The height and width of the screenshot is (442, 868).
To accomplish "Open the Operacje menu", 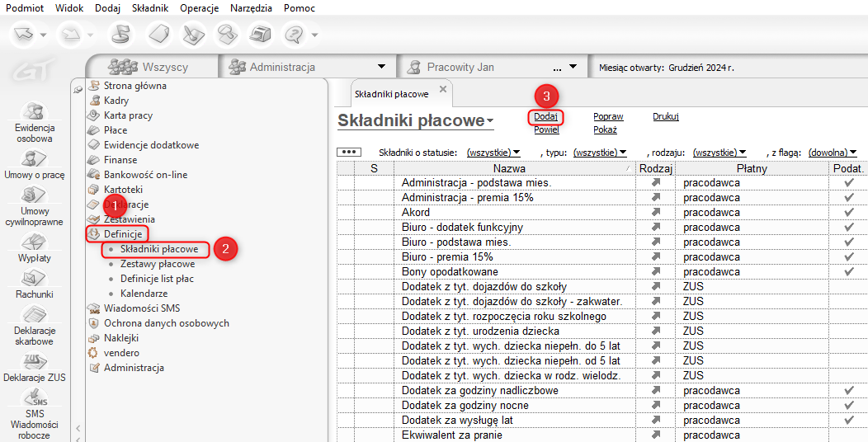I will click(x=199, y=7).
